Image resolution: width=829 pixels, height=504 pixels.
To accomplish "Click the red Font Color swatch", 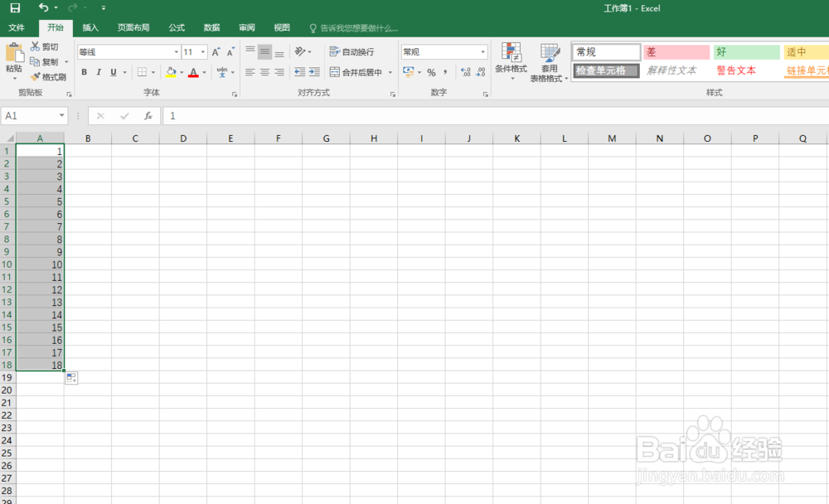I will tap(193, 76).
